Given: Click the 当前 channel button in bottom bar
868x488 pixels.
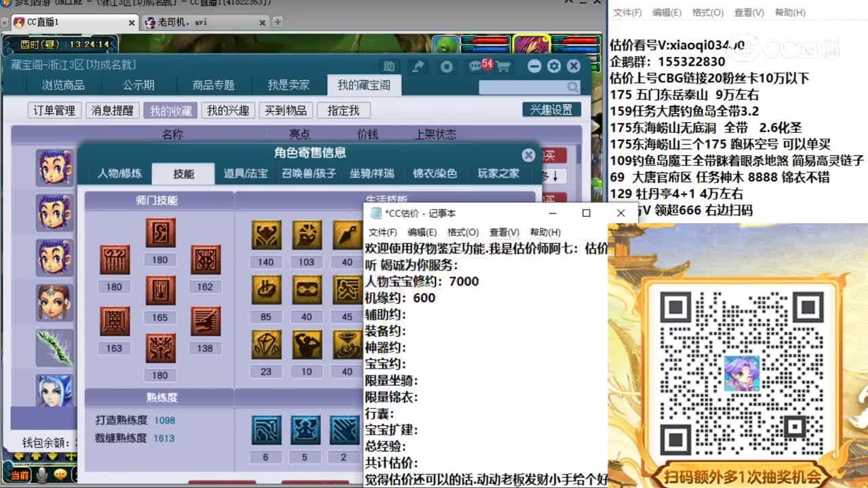Looking at the screenshot, I should [x=19, y=475].
